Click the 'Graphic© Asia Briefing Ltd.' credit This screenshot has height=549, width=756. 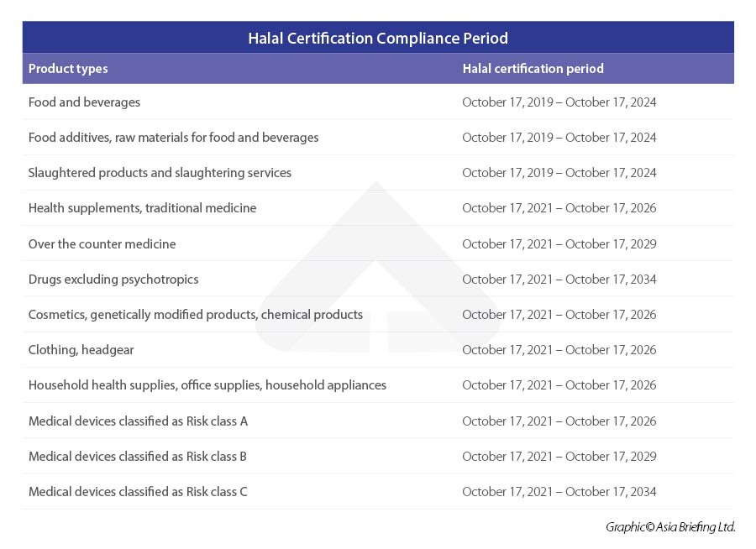(x=669, y=527)
